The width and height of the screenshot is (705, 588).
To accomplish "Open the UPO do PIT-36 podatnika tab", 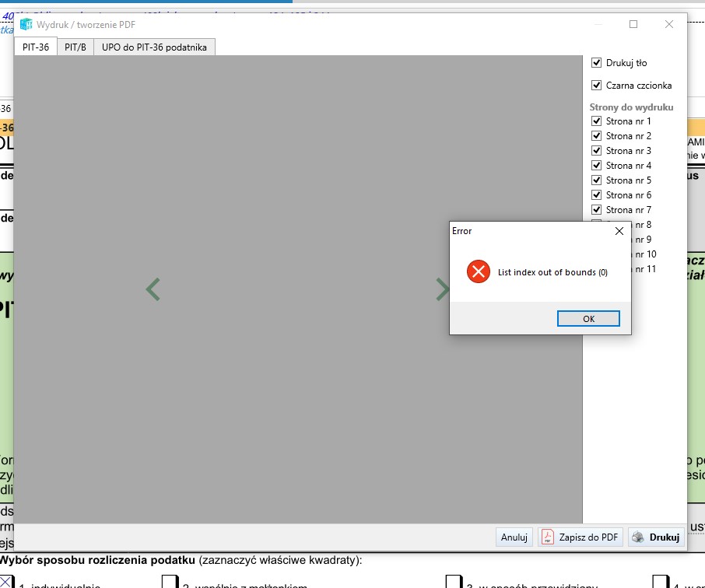I will tap(154, 47).
